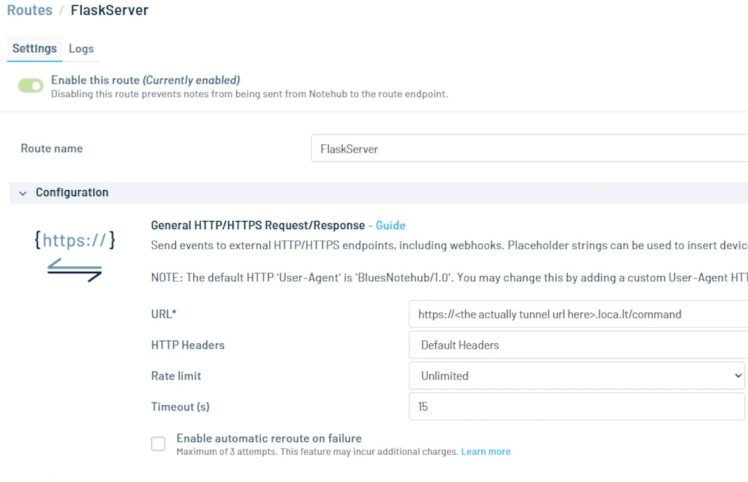Click the FlaskServer breadcrumb title
748x482 pixels.
click(109, 11)
